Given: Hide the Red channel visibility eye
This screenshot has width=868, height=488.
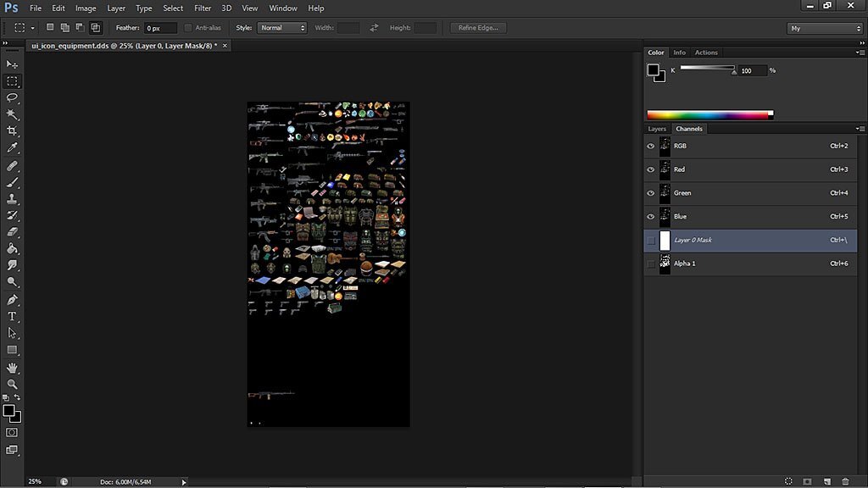Looking at the screenshot, I should point(651,169).
